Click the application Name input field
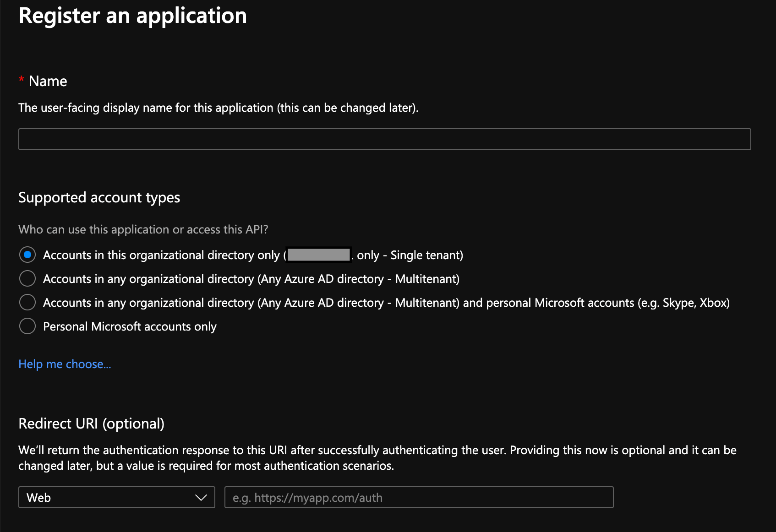Screen dimensions: 776x532 click(384, 139)
